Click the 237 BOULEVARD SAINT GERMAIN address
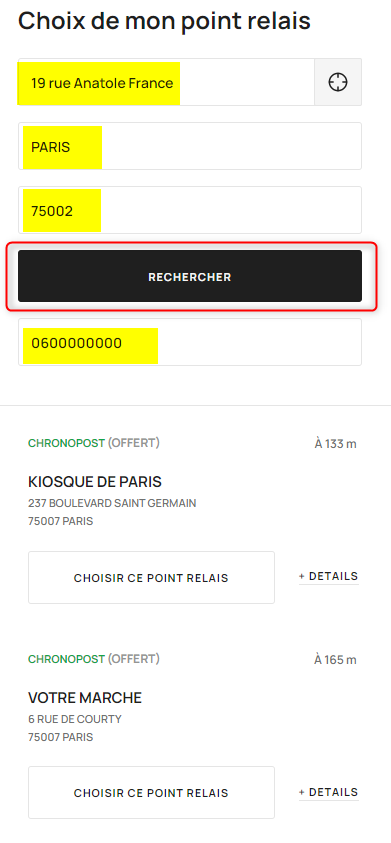This screenshot has width=391, height=843. click(x=112, y=504)
